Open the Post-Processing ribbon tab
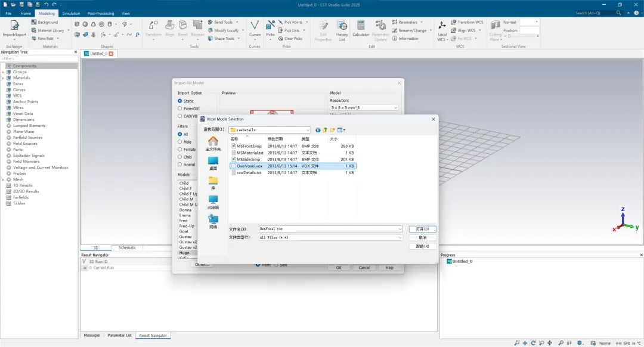 click(101, 14)
